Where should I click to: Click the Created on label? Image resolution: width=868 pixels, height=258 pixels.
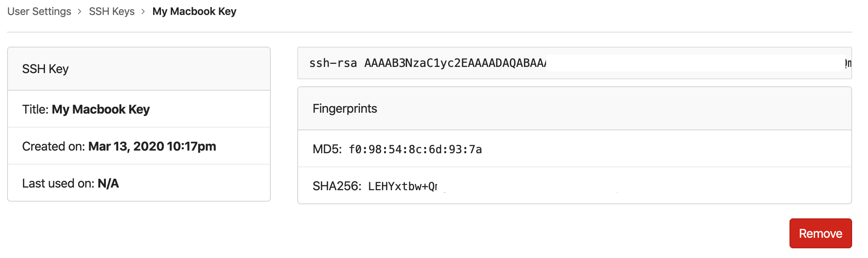pos(53,147)
